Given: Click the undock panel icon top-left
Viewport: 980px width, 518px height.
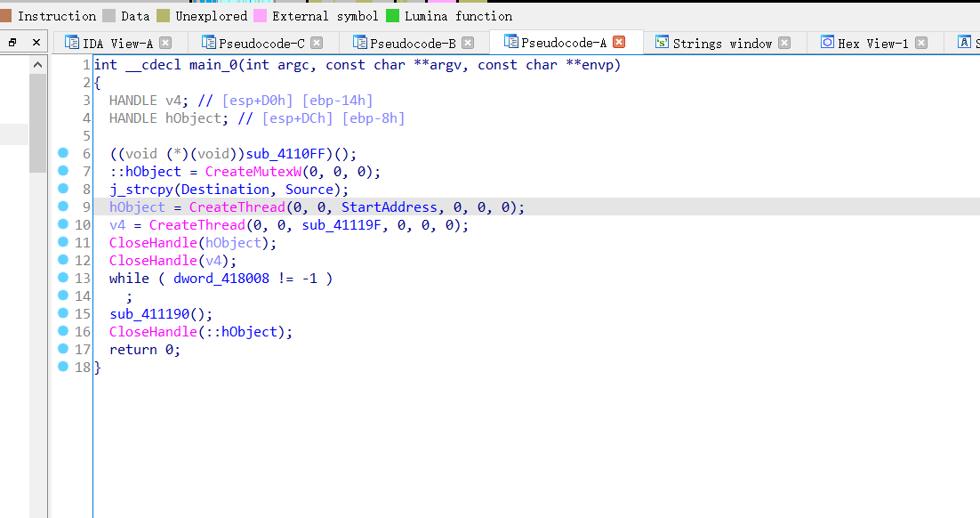Looking at the screenshot, I should tap(12, 41).
